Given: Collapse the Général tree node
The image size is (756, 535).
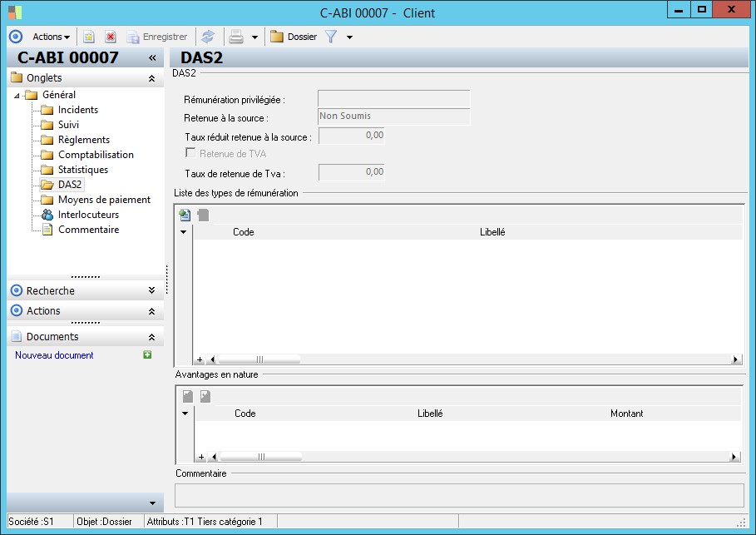Looking at the screenshot, I should (17, 95).
